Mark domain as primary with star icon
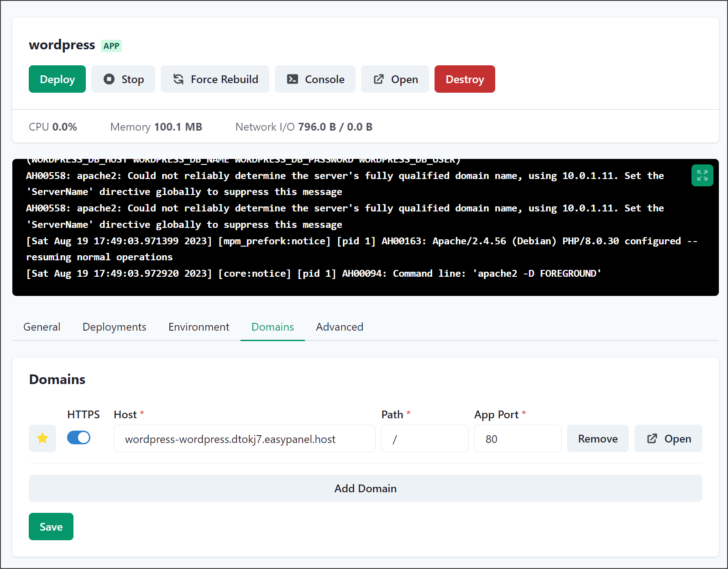 click(x=42, y=438)
